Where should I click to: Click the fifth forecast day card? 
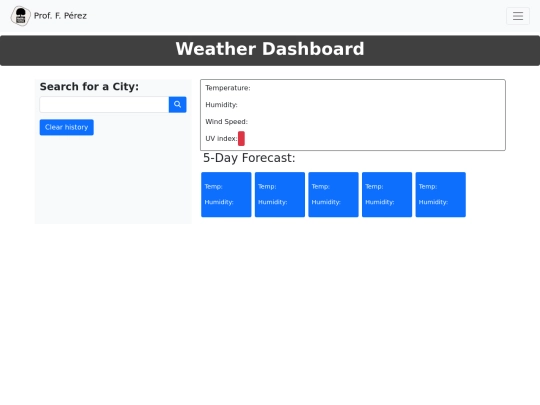[440, 195]
